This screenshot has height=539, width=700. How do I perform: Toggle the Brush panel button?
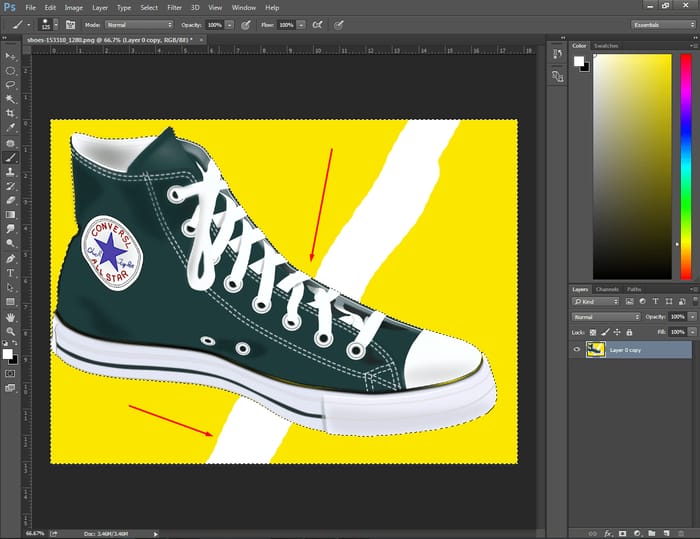pyautogui.click(x=70, y=25)
